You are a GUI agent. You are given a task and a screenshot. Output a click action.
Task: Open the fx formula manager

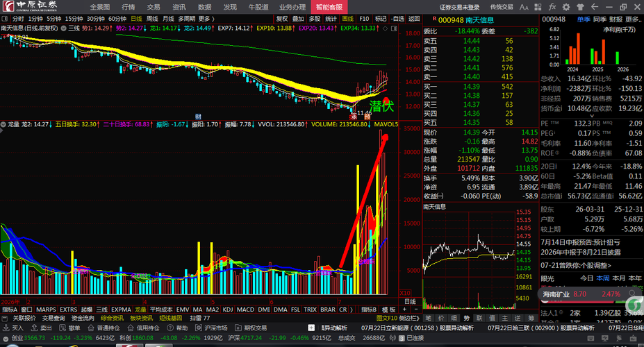pos(552,7)
